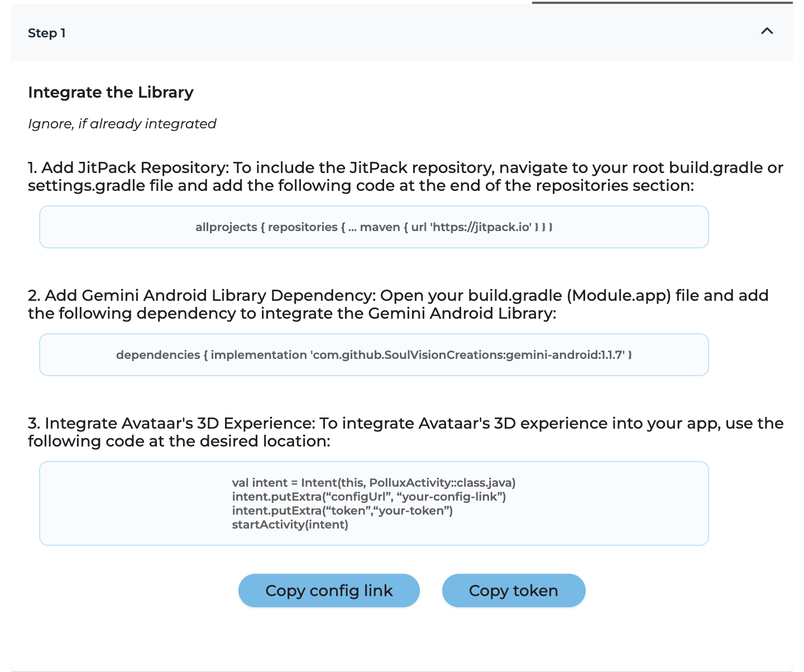804x672 pixels.
Task: Click the Step 1 header label
Action: [x=47, y=33]
